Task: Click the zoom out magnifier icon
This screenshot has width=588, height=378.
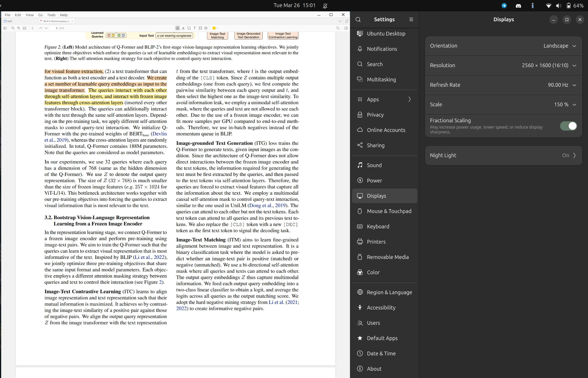Action: [13, 28]
